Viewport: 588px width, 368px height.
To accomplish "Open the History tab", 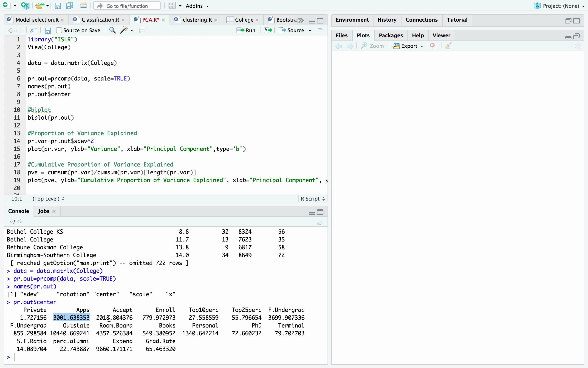I will (x=387, y=20).
